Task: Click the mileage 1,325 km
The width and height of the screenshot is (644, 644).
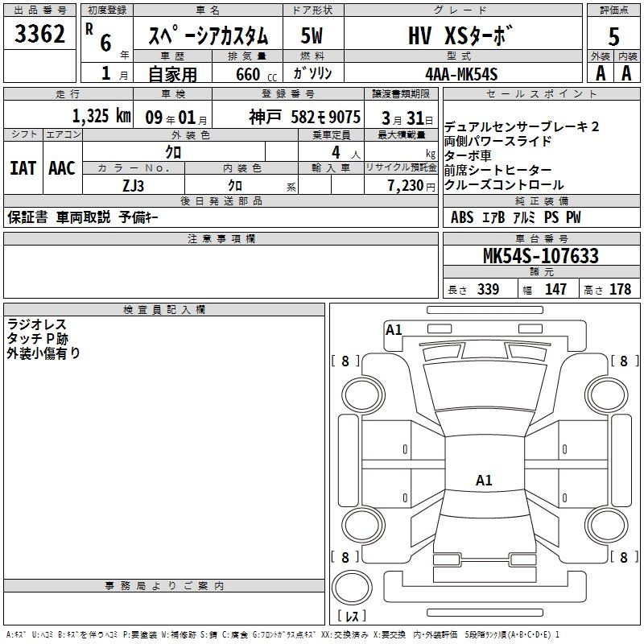Action: point(101,116)
